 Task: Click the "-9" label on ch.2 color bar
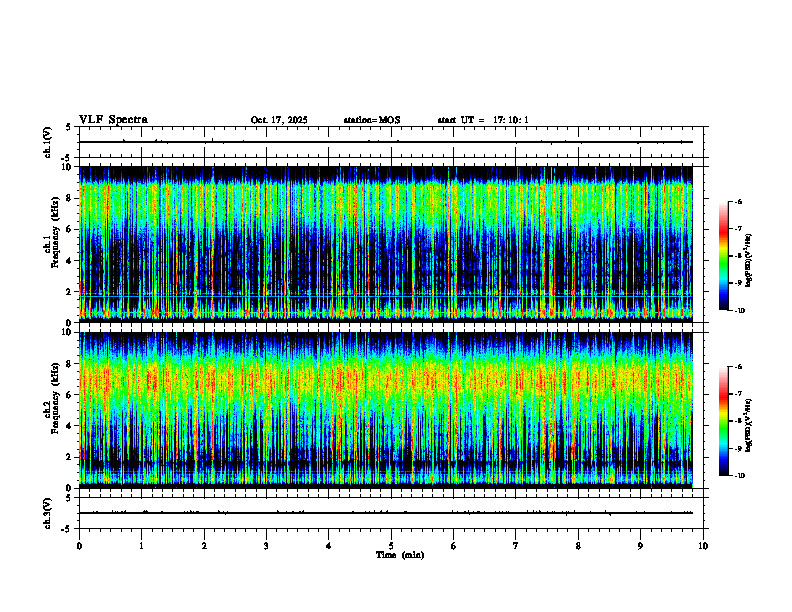coord(738,448)
